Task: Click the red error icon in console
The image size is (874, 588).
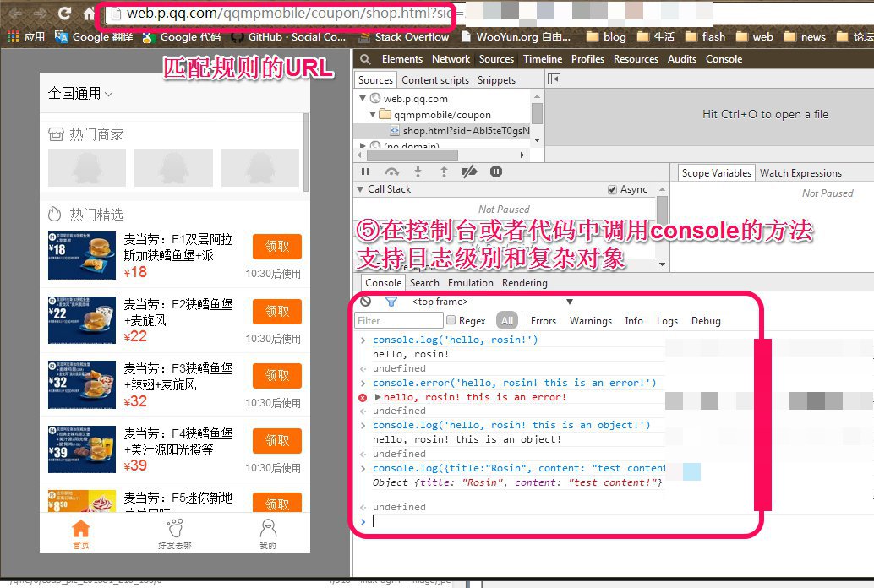Action: 363,397
